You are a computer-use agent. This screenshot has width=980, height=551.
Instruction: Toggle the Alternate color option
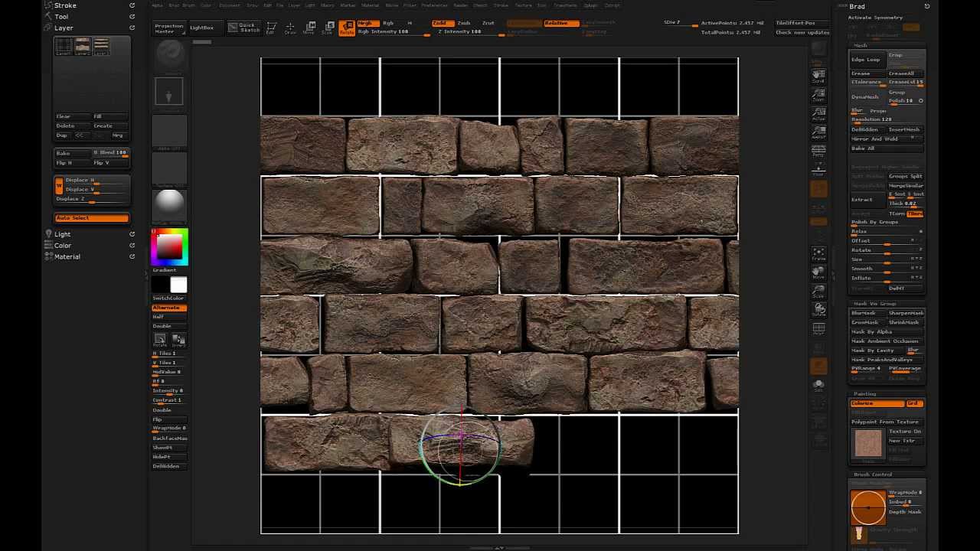point(169,308)
